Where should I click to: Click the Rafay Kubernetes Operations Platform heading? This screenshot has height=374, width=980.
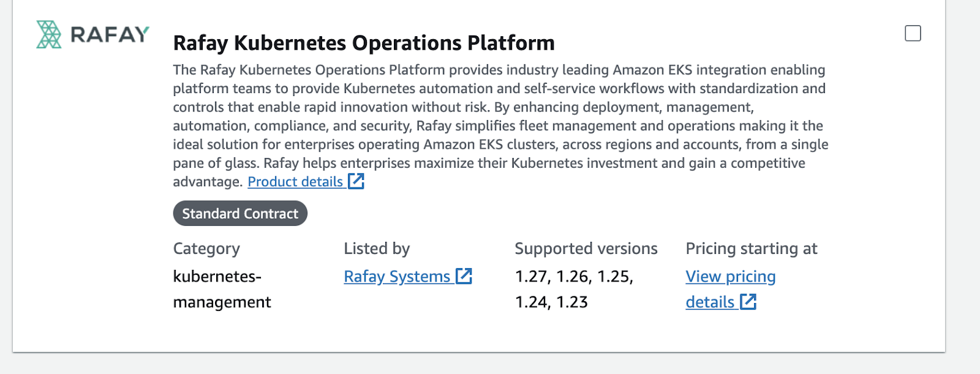(364, 43)
